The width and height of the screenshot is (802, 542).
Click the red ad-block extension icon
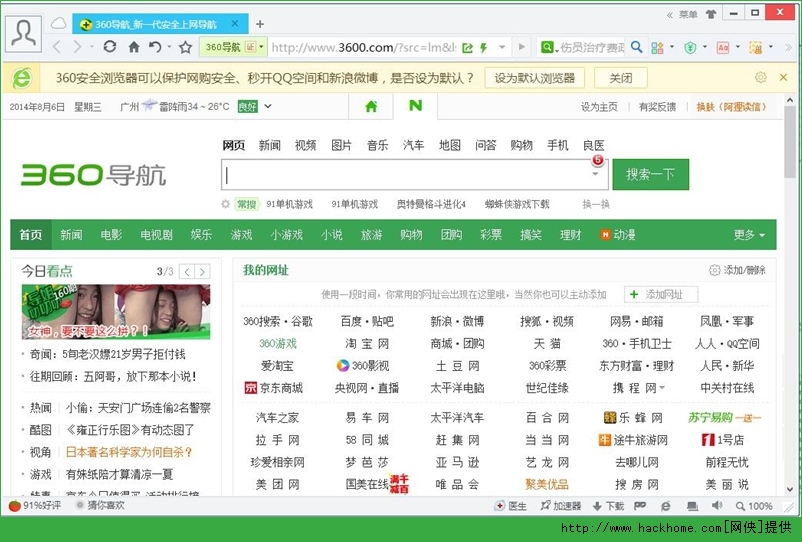coord(723,48)
